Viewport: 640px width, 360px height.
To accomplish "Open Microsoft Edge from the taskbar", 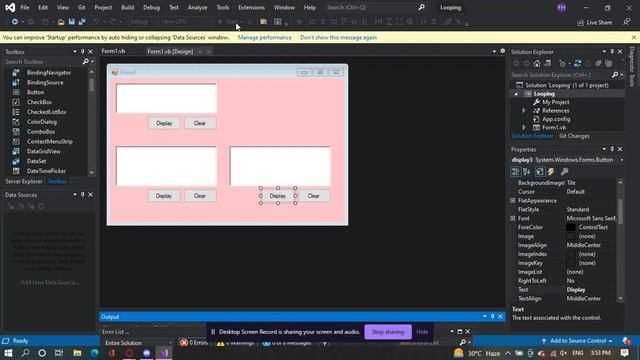I will tap(95, 353).
